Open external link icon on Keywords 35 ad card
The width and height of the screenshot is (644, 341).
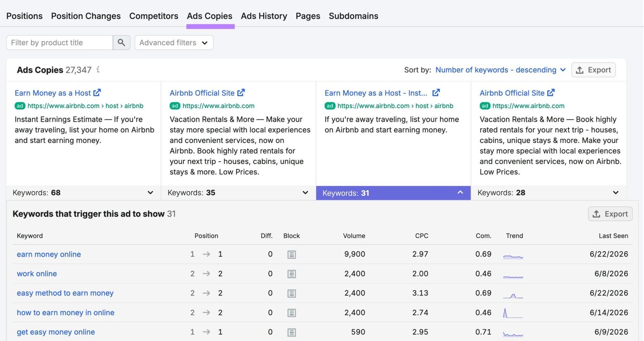pos(241,93)
